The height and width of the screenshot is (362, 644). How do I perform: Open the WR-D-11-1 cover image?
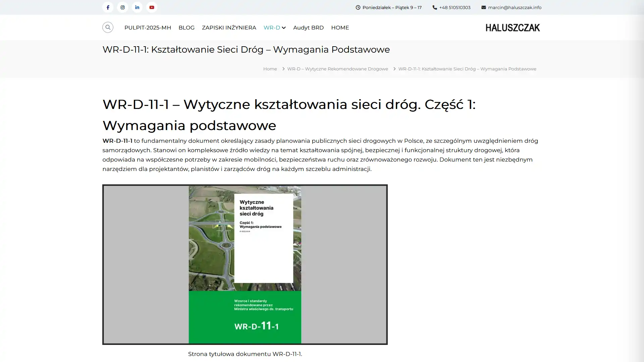[245, 264]
